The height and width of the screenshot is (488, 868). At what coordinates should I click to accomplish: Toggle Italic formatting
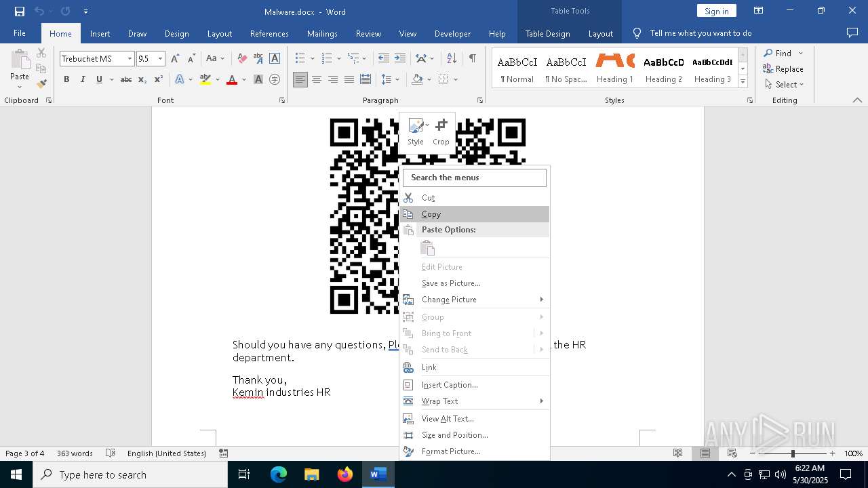83,79
